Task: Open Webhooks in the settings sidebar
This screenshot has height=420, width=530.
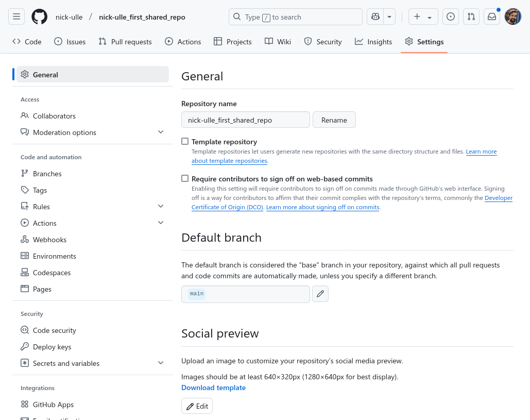Action: (x=49, y=240)
